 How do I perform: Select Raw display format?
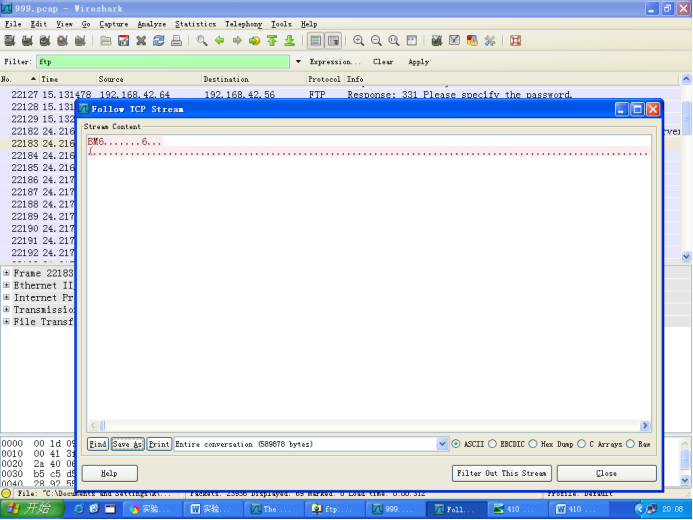[x=630, y=444]
